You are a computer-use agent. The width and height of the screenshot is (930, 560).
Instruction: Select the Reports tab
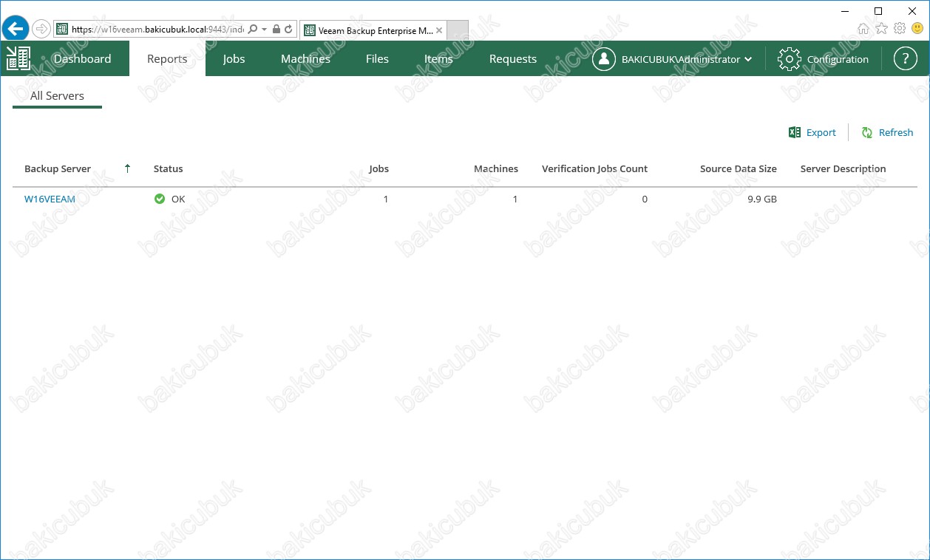pyautogui.click(x=167, y=59)
